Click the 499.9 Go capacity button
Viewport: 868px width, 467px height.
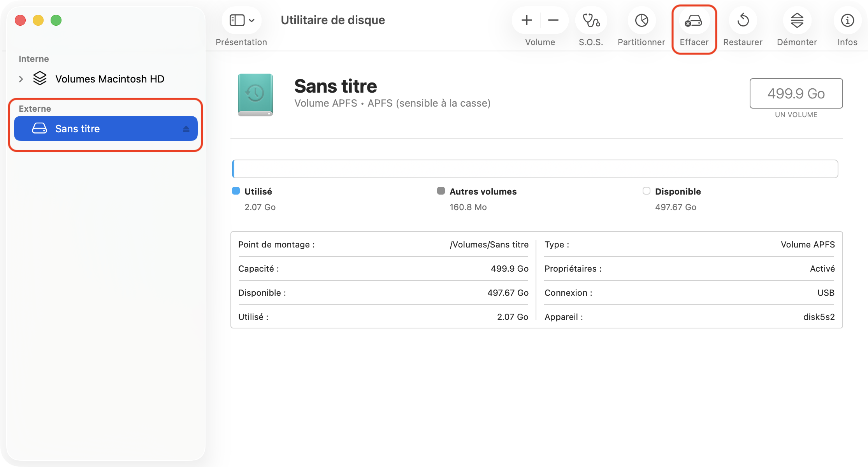796,93
